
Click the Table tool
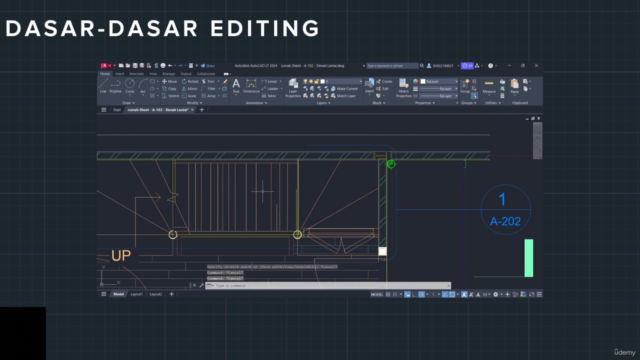click(269, 96)
